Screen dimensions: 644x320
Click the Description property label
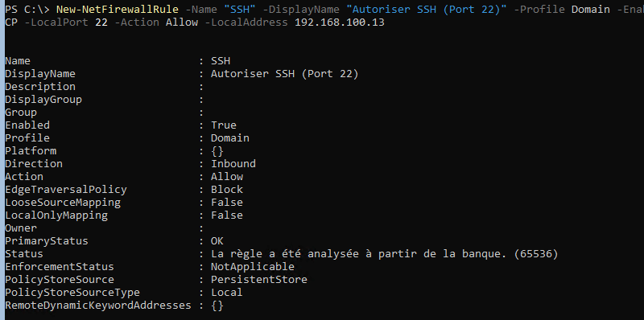coord(40,87)
